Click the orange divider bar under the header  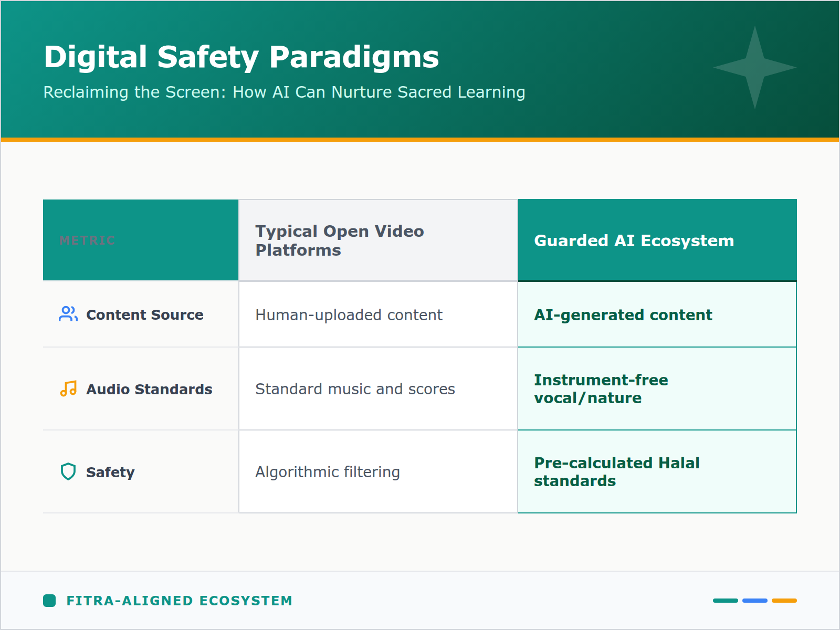coord(420,139)
